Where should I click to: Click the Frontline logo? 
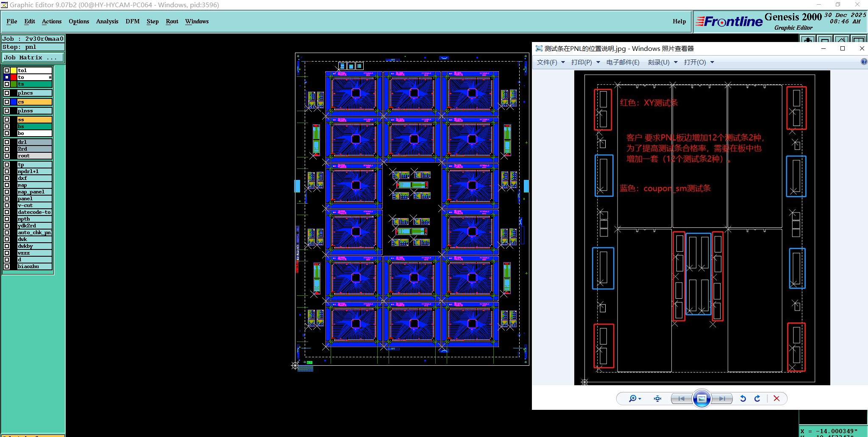729,22
